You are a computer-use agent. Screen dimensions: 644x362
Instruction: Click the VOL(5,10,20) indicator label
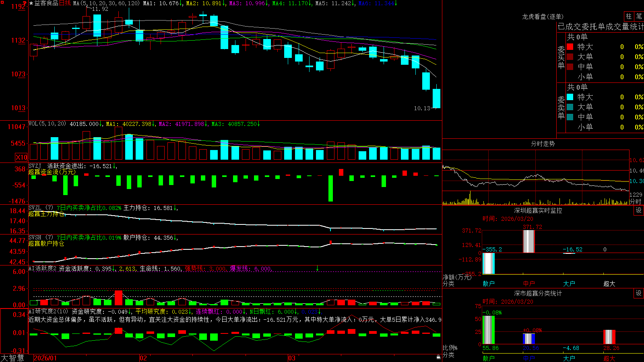[x=47, y=124]
